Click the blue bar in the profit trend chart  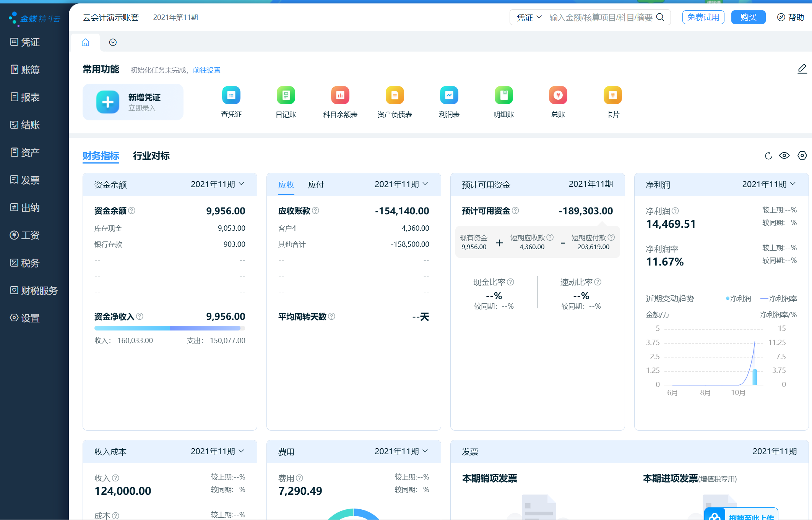[755, 377]
